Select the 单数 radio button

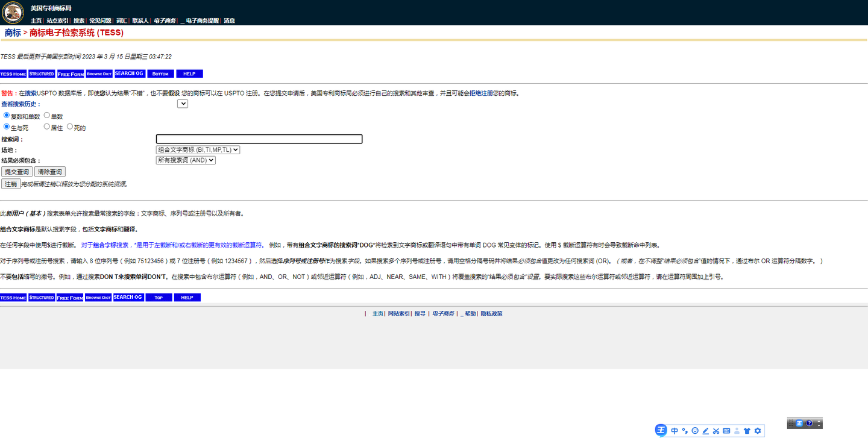(x=47, y=115)
